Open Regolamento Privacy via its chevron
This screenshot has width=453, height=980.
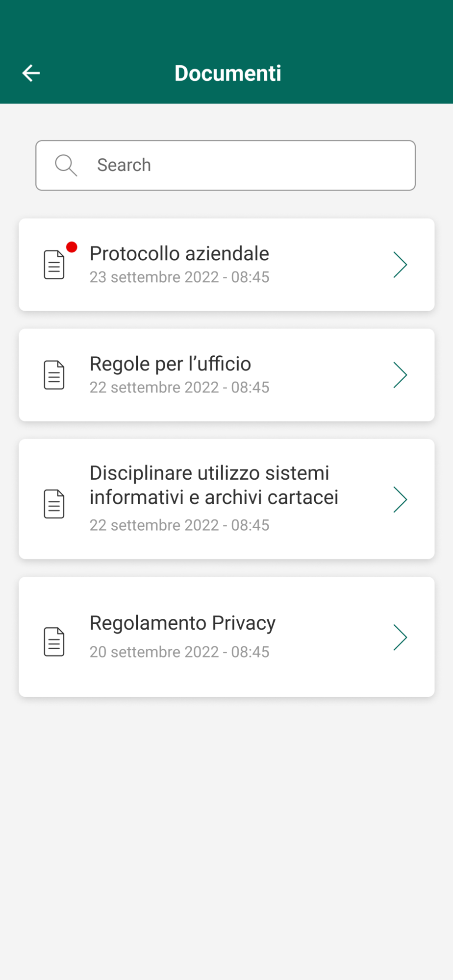point(400,637)
